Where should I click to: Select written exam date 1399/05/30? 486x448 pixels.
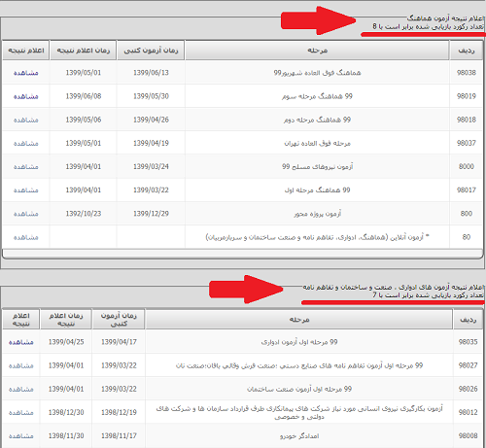point(151,96)
